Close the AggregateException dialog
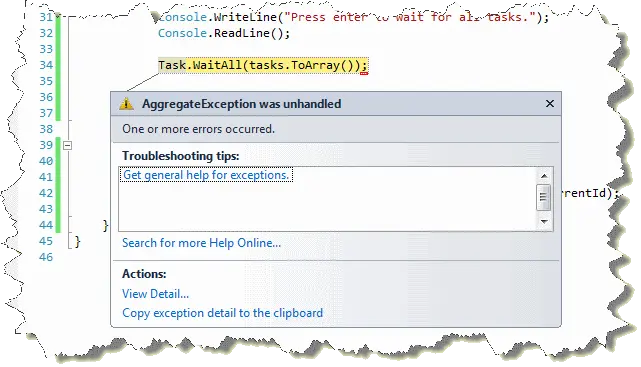This screenshot has width=641, height=367. coord(550,104)
